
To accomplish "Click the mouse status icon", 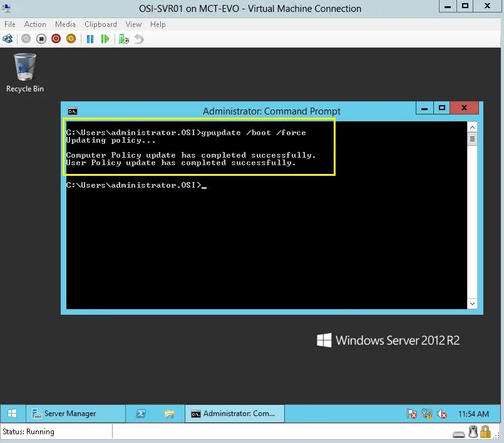I will coord(473,432).
